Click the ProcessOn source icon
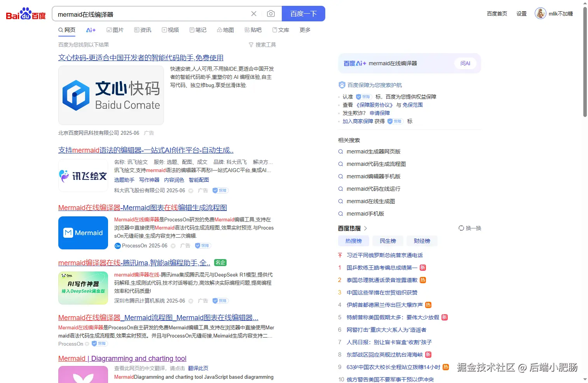This screenshot has width=588, height=383. [x=118, y=246]
